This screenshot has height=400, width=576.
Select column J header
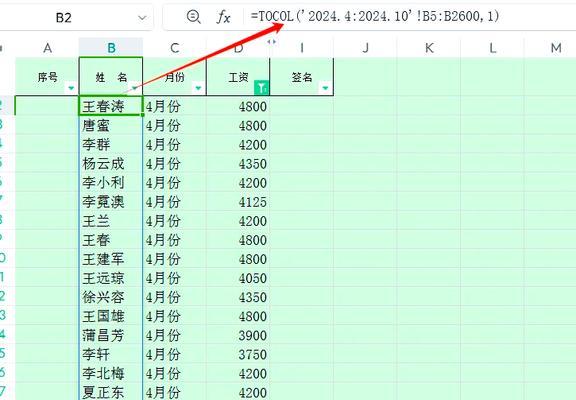coord(365,48)
